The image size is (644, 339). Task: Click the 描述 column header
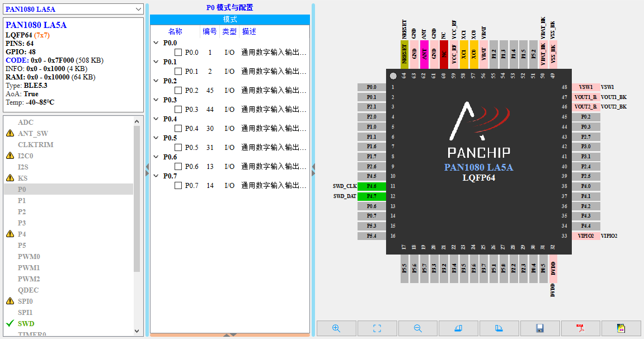[x=250, y=31]
